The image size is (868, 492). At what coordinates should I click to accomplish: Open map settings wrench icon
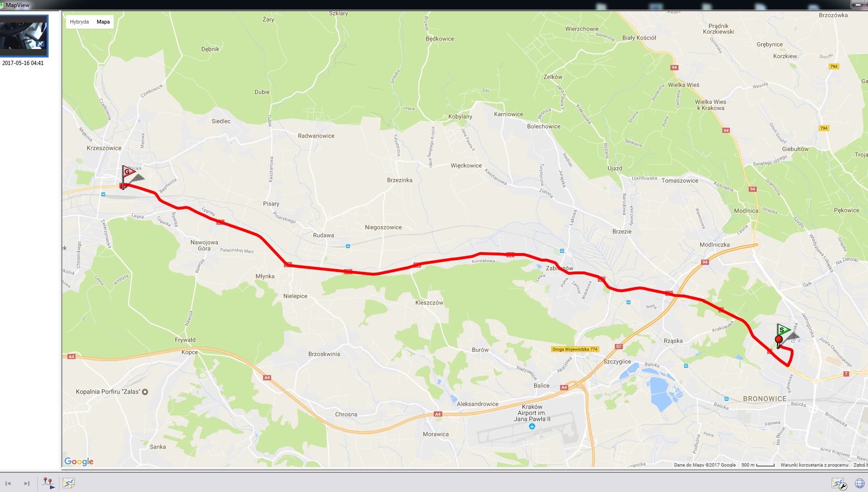pos(839,484)
